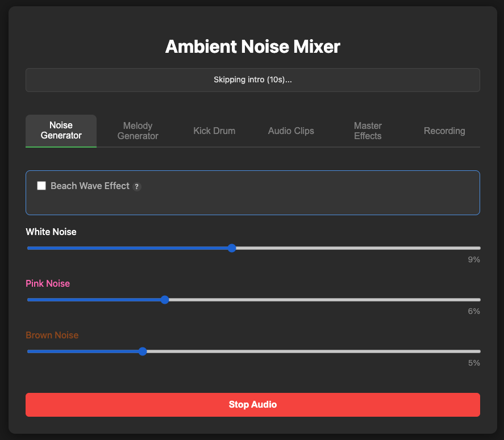Screen dimensions: 504x440
Task: Click the 5% Brown Noise value
Action: pyautogui.click(x=474, y=362)
